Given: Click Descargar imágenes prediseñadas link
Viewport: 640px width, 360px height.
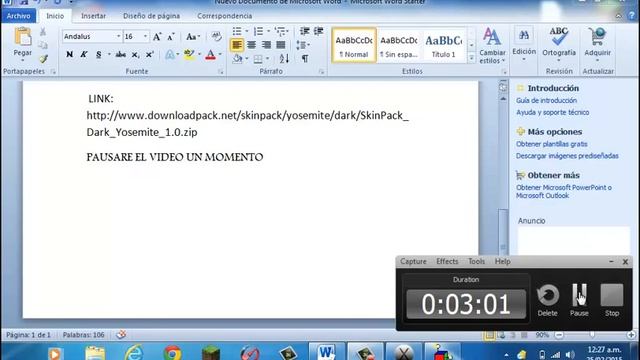Looking at the screenshot, I should point(567,156).
